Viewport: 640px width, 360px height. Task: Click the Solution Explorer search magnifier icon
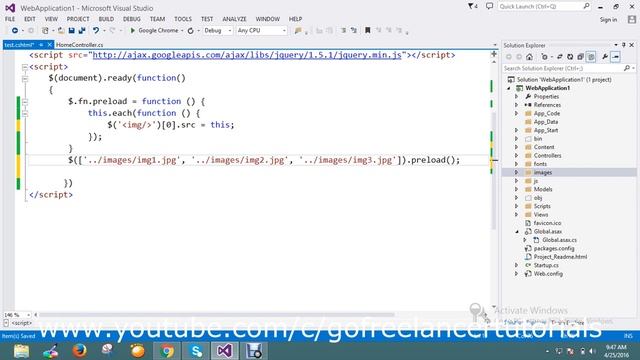click(627, 68)
